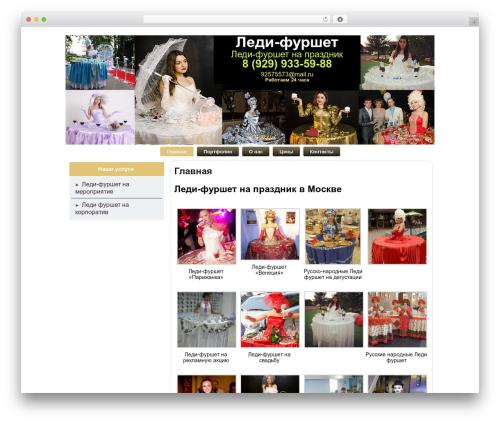Click the banner tagline Леди-фуршет на праздник
Screen dimensions: 500x423
[x=287, y=54]
